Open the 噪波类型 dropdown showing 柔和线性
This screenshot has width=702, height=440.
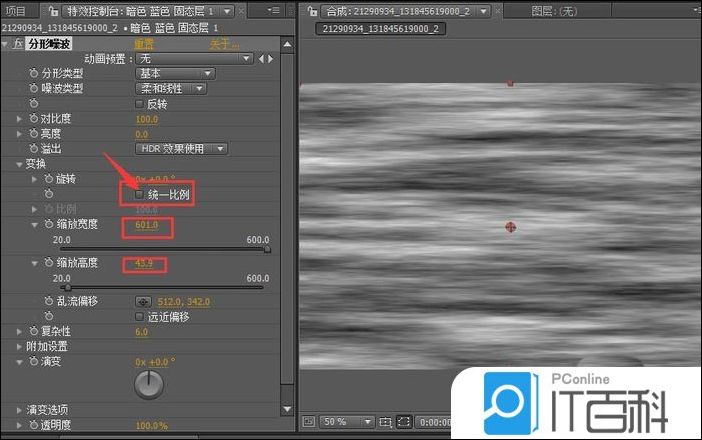pyautogui.click(x=171, y=89)
